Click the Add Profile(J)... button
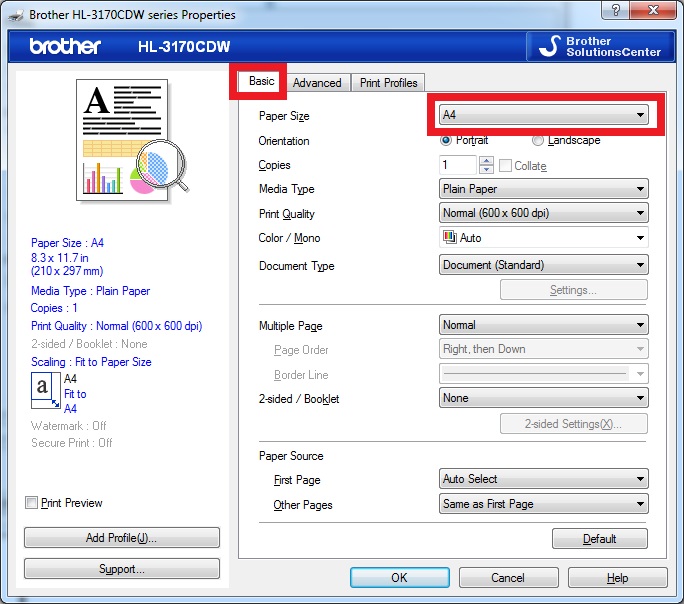 coord(122,538)
